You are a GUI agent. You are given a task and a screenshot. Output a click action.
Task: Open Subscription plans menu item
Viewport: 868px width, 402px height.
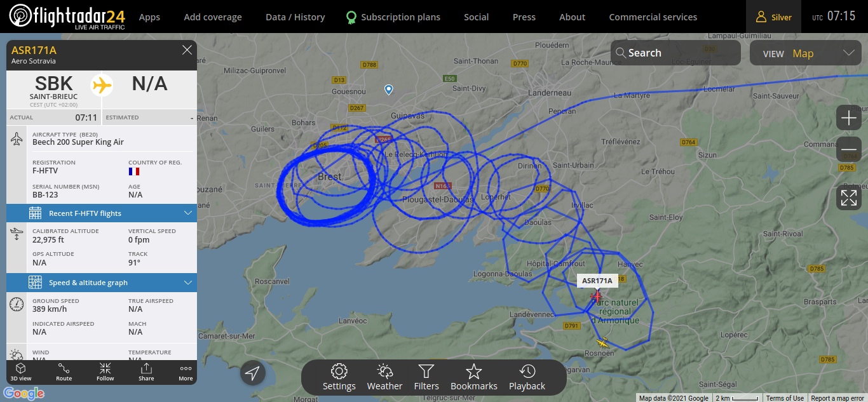(x=393, y=17)
